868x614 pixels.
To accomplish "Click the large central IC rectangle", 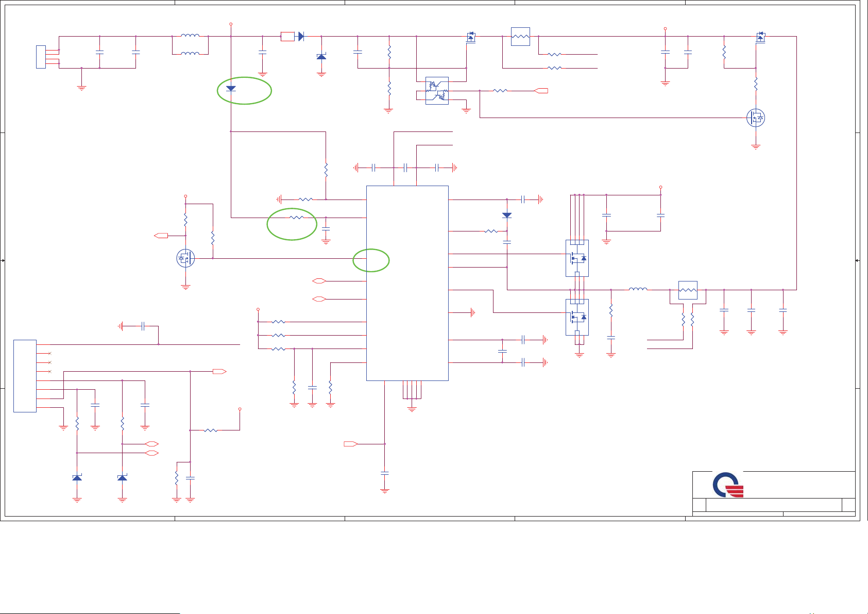I will click(x=407, y=283).
